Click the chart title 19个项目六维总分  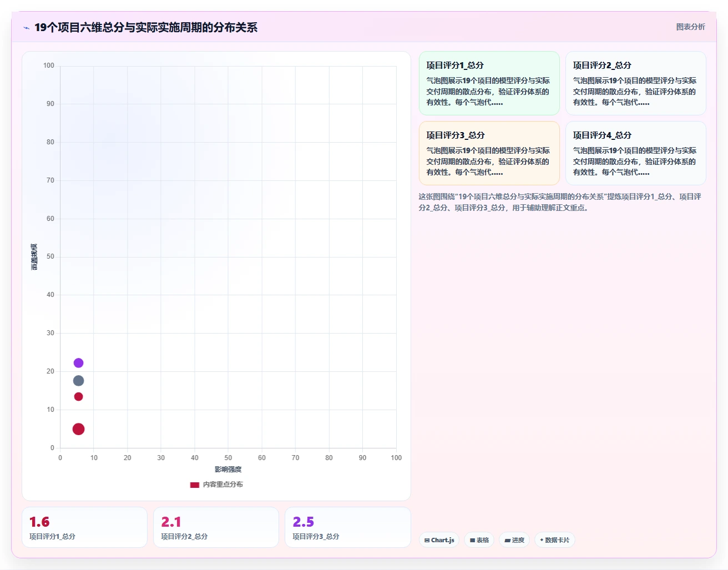pos(146,27)
